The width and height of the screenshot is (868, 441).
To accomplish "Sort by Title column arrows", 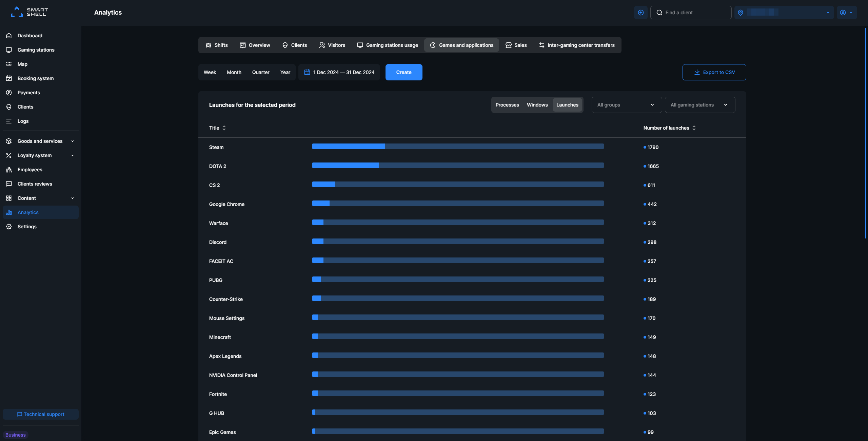I will pyautogui.click(x=224, y=128).
